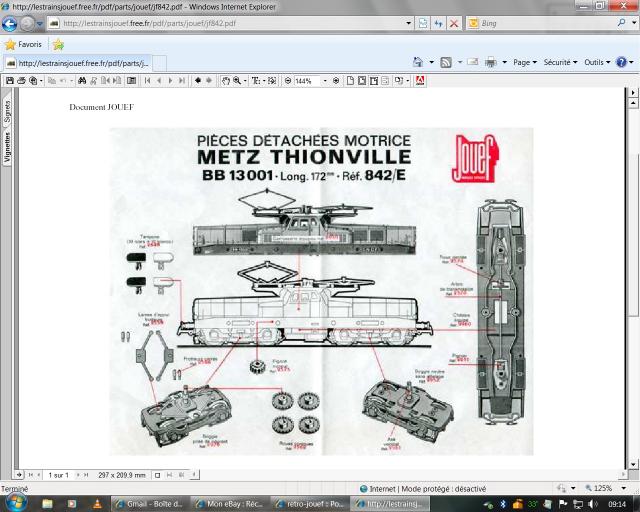Go to next page in bottom status bar
Viewport: 640px width, 512px height.
(78, 475)
